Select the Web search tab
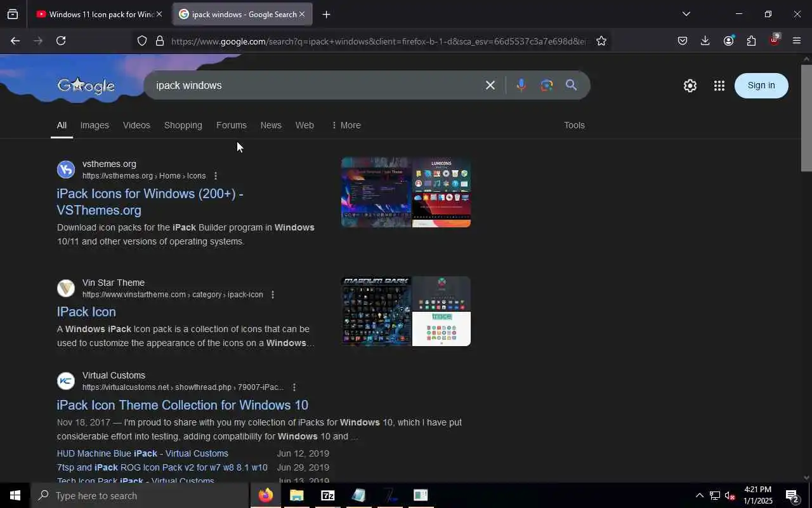This screenshot has width=812, height=508. pos(304,125)
